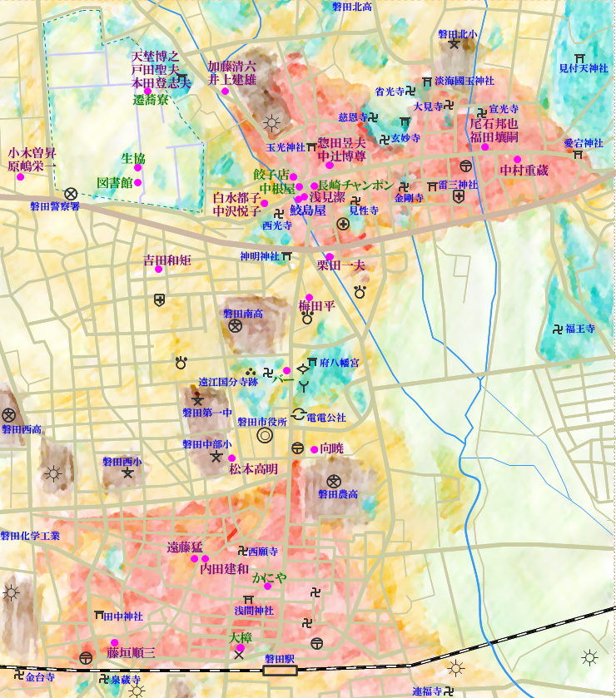Viewport: 616px width, 698px height.
Task: Select the symbol left of 電電公社
Action: click(297, 415)
